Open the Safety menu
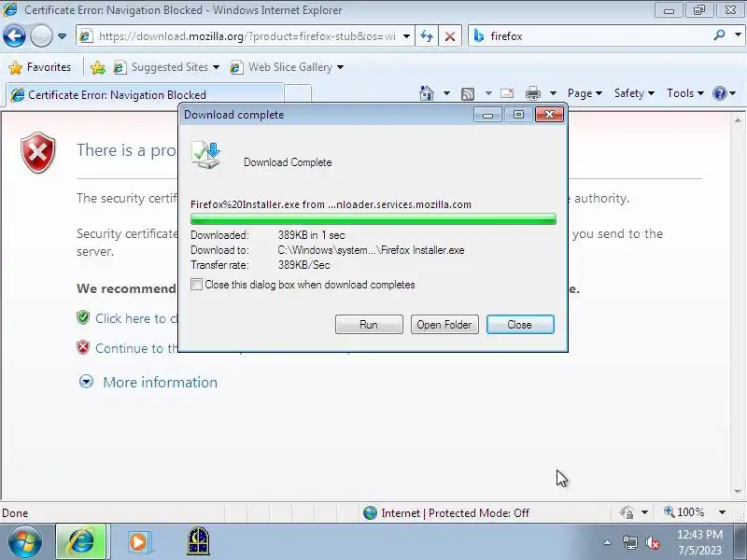Image resolution: width=747 pixels, height=560 pixels. tap(634, 93)
